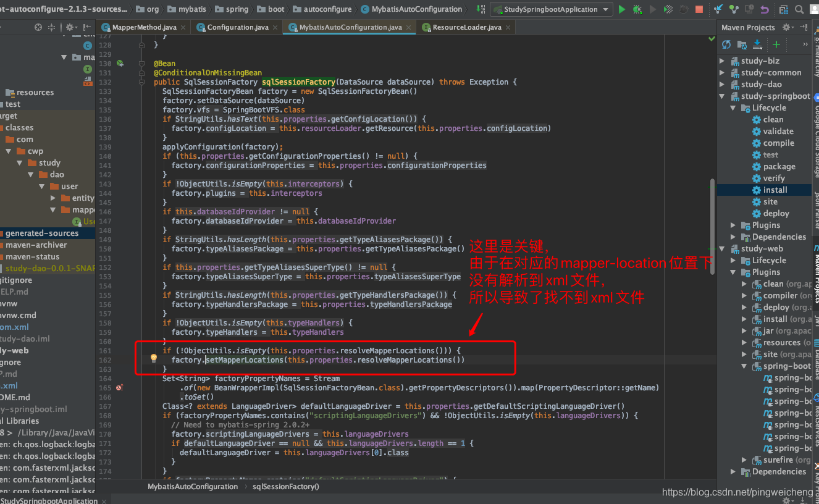Switch to MapperMethod.java tab
Image resolution: width=819 pixels, height=504 pixels.
coord(143,27)
